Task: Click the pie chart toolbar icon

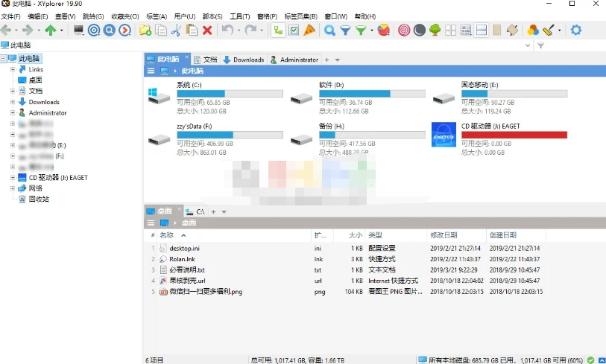Action: point(383,30)
